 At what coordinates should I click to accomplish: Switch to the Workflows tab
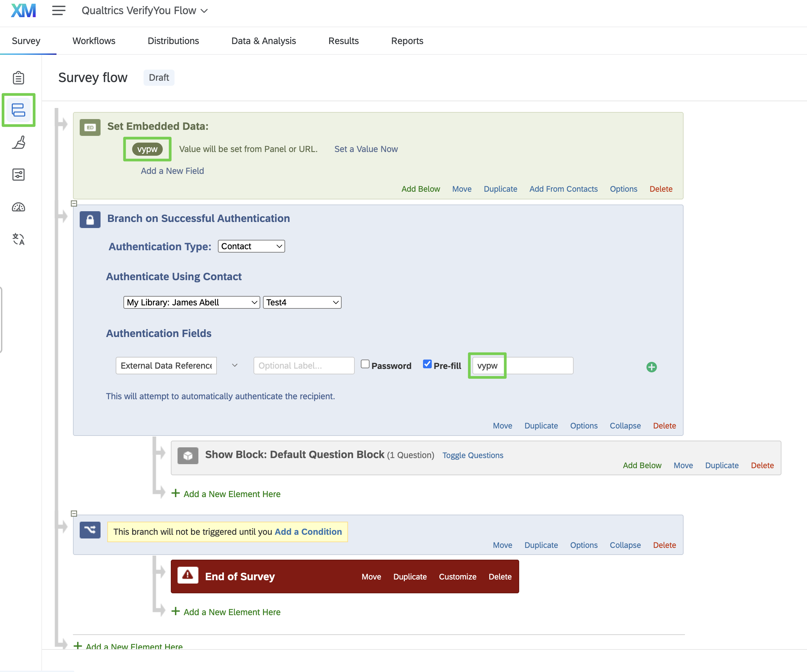tap(94, 41)
